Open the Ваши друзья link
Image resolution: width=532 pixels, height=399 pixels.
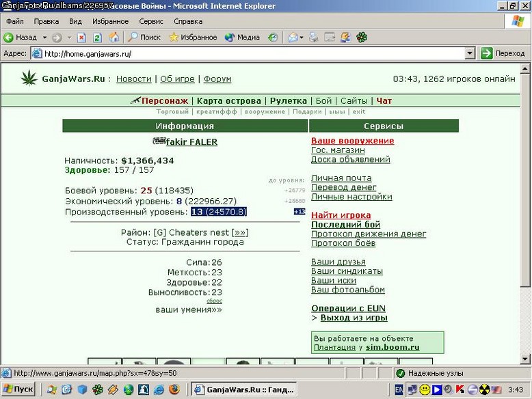click(338, 262)
